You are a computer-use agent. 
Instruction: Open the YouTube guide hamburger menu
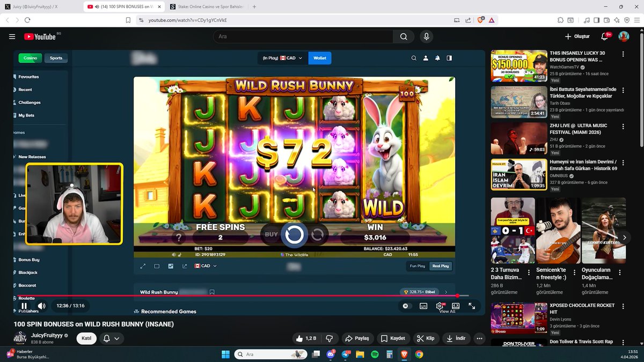click(x=12, y=36)
